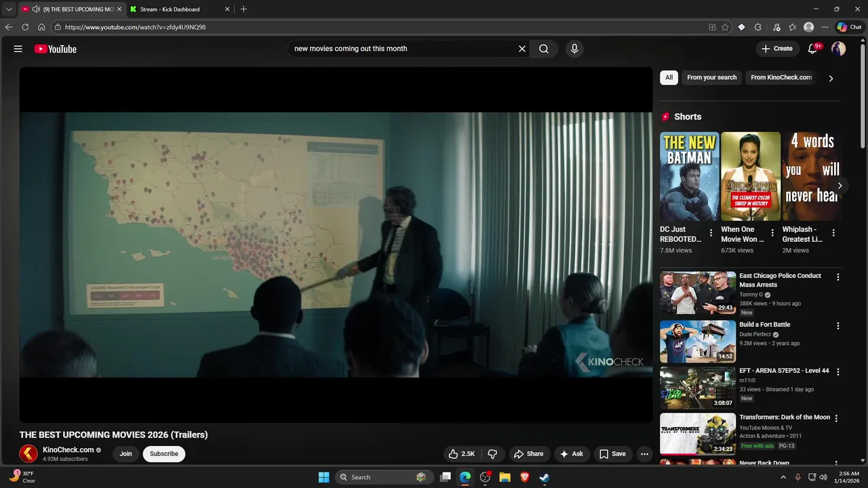
Task: Subscribe to KinoCheck.com
Action: tap(164, 454)
